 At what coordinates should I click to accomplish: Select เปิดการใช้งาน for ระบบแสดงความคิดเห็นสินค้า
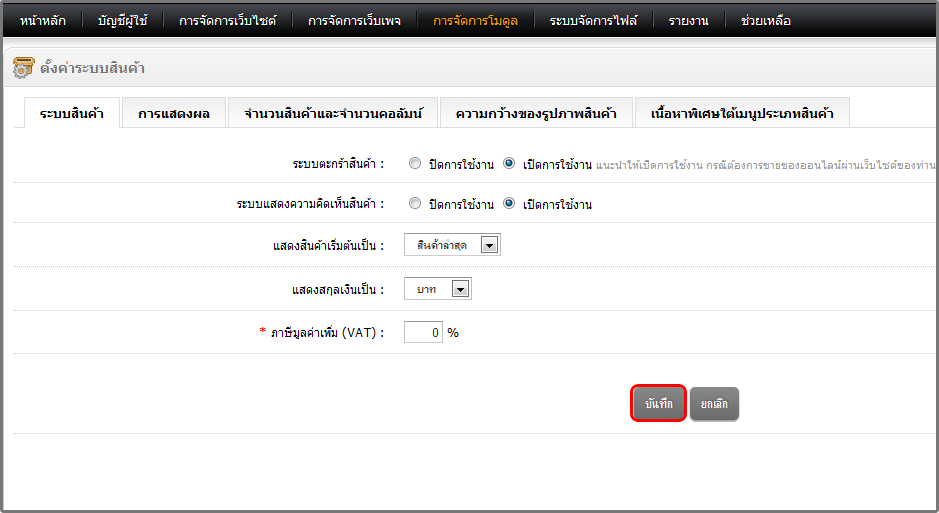pos(509,204)
